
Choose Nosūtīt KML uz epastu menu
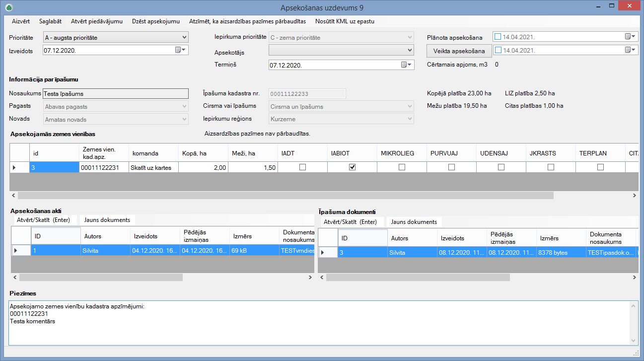[344, 21]
